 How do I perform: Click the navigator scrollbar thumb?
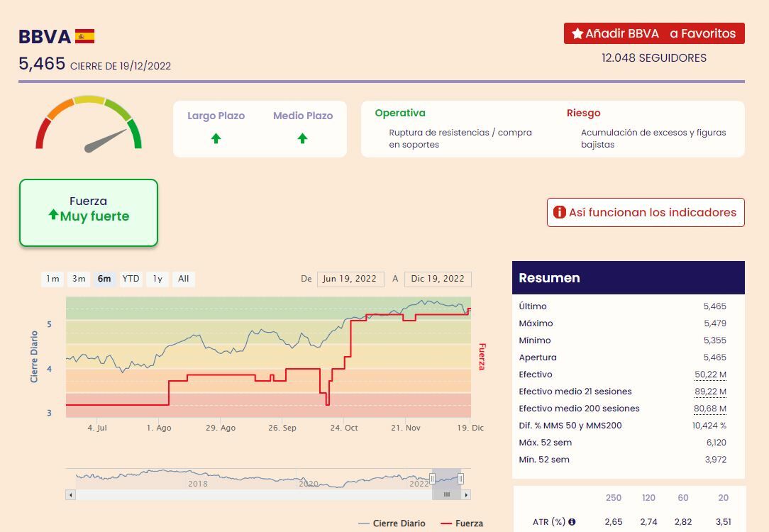(447, 494)
